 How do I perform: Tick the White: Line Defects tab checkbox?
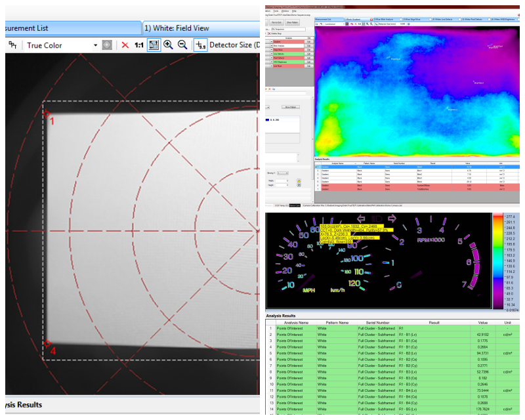coord(460,20)
